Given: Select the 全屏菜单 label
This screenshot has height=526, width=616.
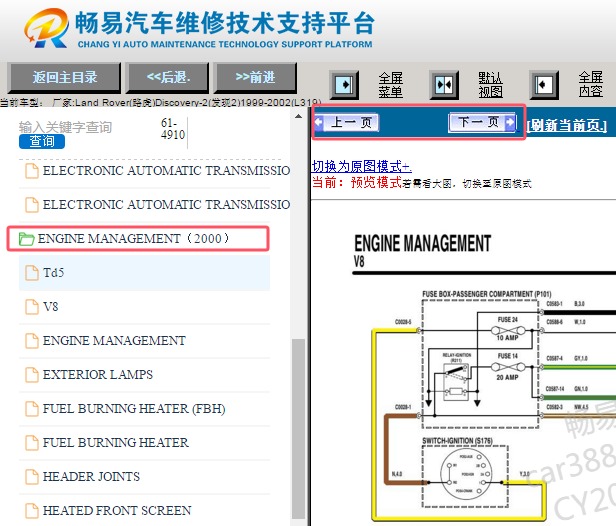Looking at the screenshot, I should tap(390, 84).
